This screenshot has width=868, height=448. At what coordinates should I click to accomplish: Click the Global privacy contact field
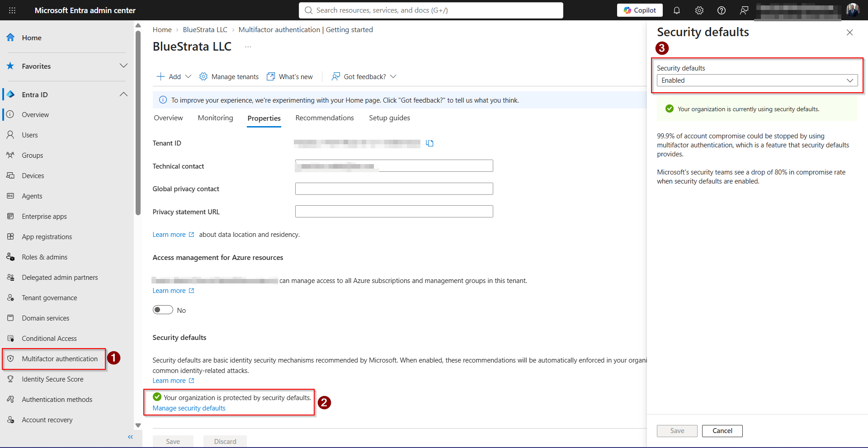[394, 189]
